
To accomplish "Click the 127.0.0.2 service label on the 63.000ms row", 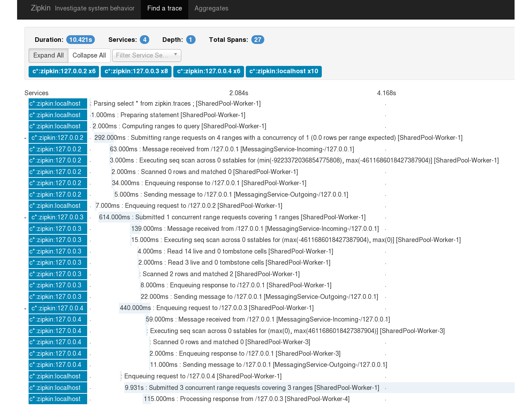I will (x=58, y=149).
